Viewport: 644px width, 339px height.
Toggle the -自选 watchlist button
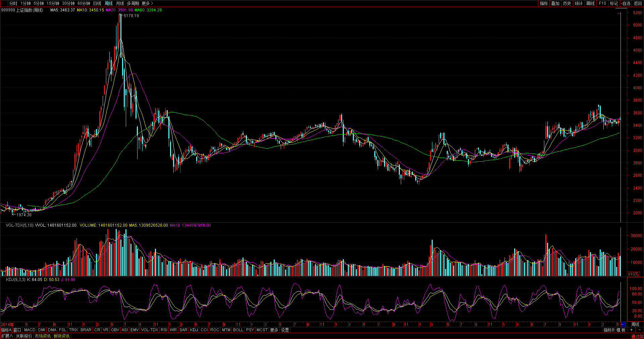pos(626,3)
